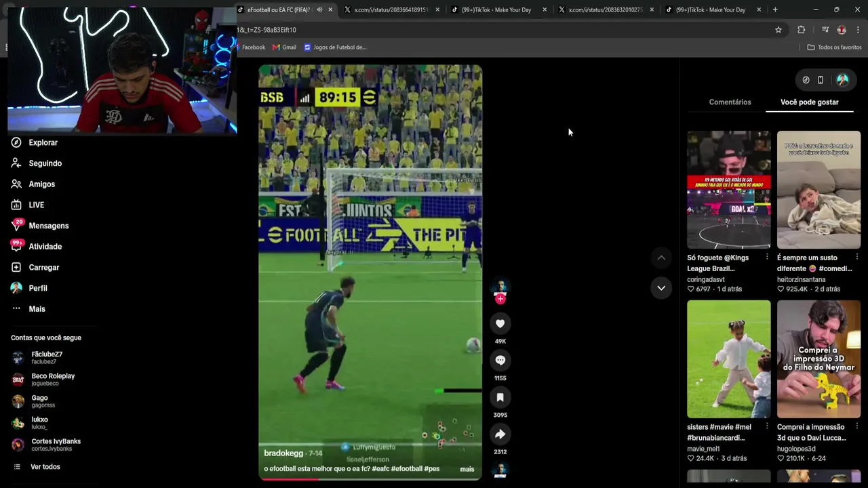This screenshot has height=488, width=868.
Task: Open the media control icon in Chrome toolbar
Action: point(825,30)
